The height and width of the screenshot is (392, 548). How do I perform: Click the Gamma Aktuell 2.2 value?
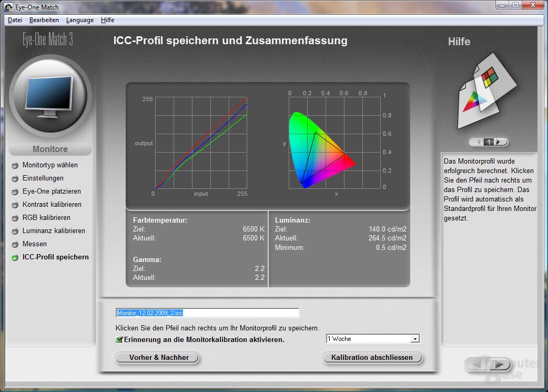(x=260, y=278)
